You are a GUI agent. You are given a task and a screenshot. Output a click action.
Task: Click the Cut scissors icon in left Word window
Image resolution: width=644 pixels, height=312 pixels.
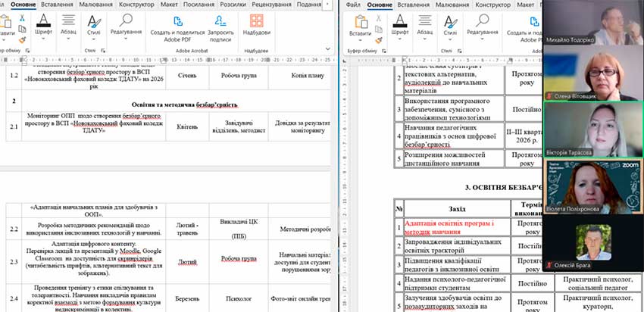[x=22, y=16]
